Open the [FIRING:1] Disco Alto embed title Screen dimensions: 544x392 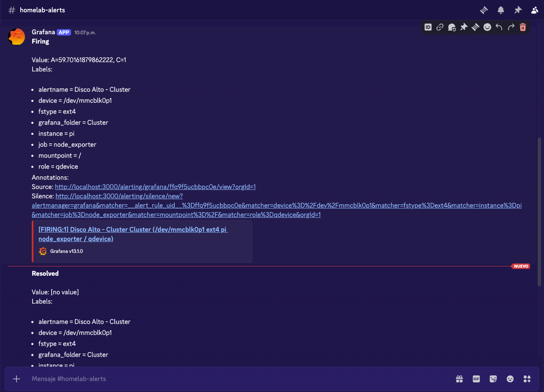[133, 234]
